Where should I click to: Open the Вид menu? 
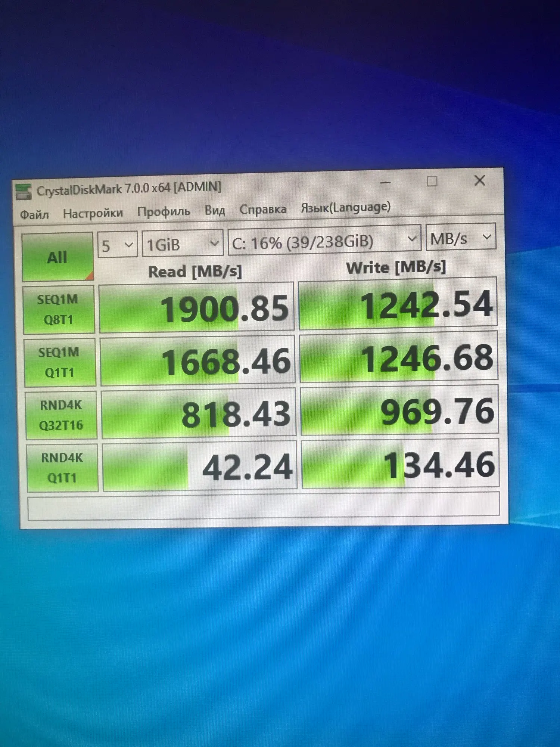click(x=215, y=210)
